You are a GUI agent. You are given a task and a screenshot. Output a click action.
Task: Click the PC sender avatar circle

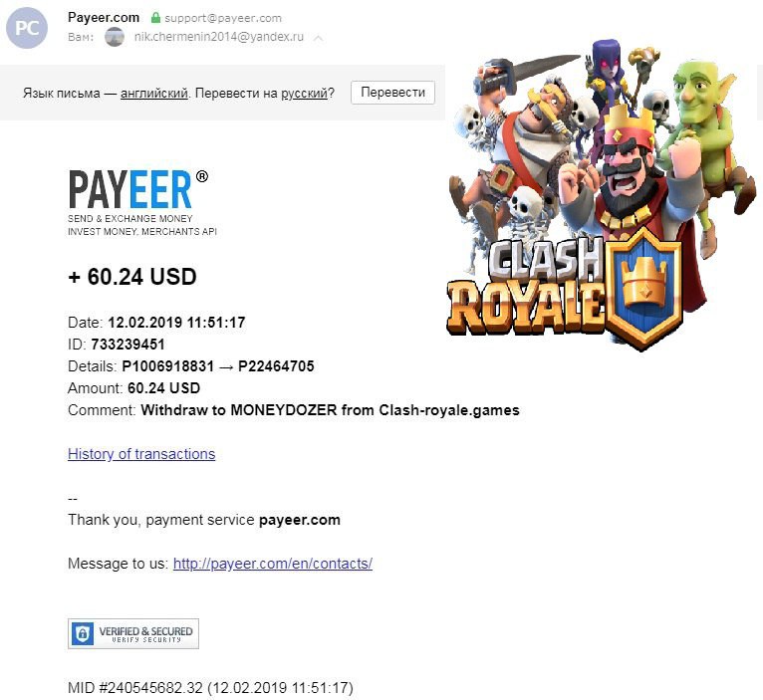click(27, 28)
